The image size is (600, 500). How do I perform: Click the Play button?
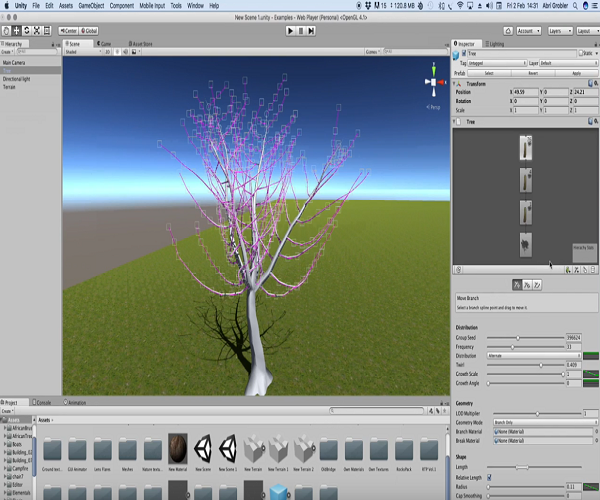pos(290,31)
